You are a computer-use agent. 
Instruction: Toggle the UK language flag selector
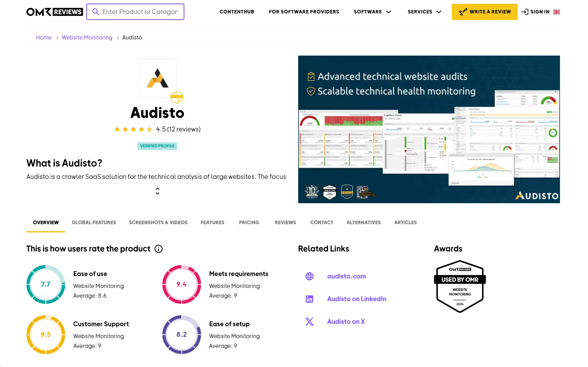[x=558, y=12]
